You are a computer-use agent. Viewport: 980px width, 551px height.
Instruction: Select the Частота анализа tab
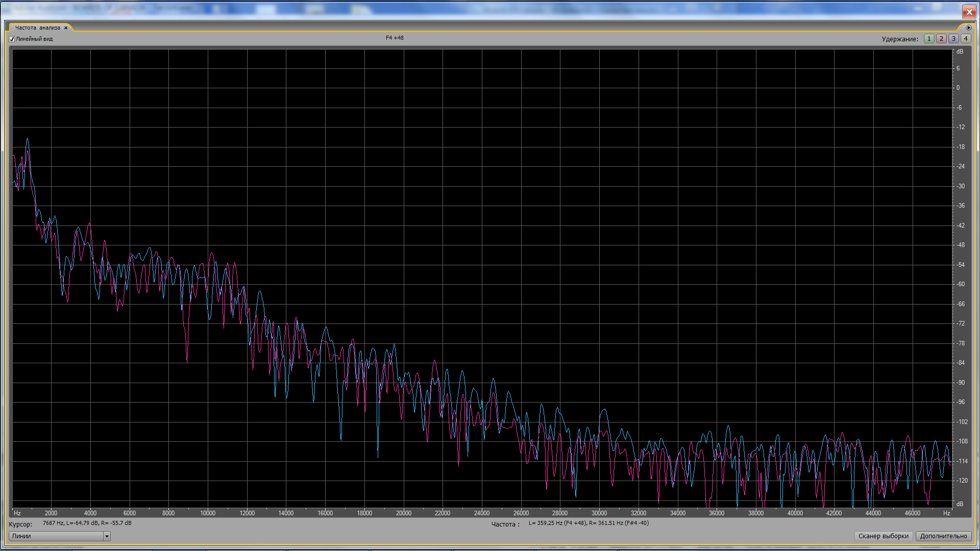37,28
